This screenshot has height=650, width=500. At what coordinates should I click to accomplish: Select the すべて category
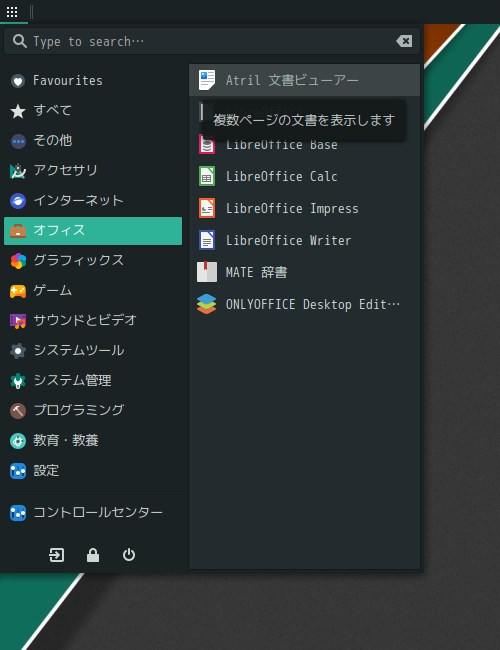point(93,111)
